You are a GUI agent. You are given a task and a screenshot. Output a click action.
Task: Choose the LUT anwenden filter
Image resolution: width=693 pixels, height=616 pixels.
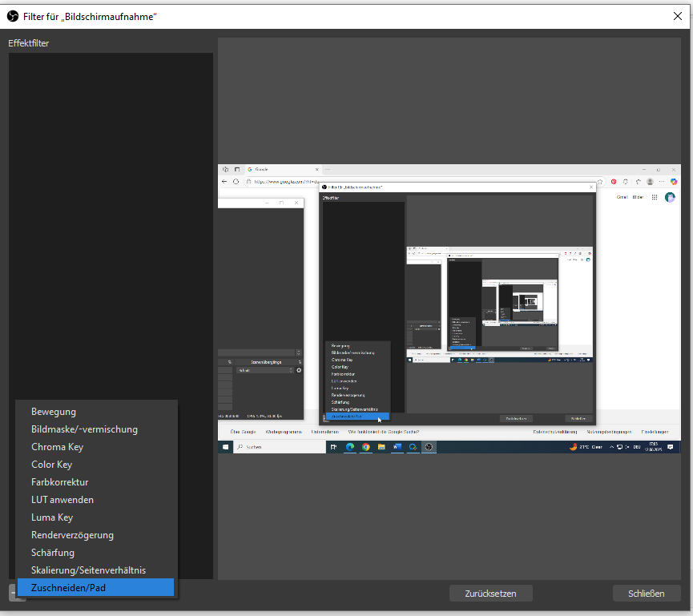click(x=95, y=500)
